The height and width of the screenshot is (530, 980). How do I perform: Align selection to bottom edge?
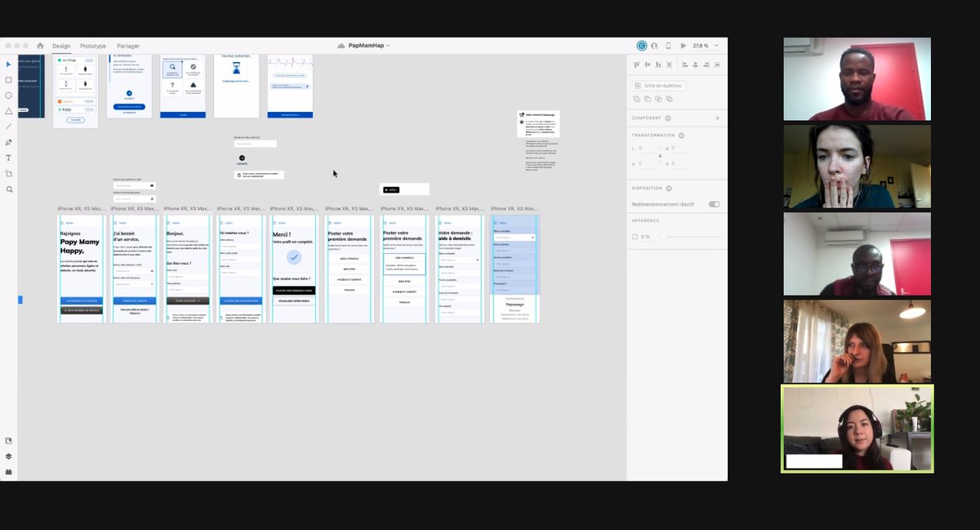coord(658,65)
